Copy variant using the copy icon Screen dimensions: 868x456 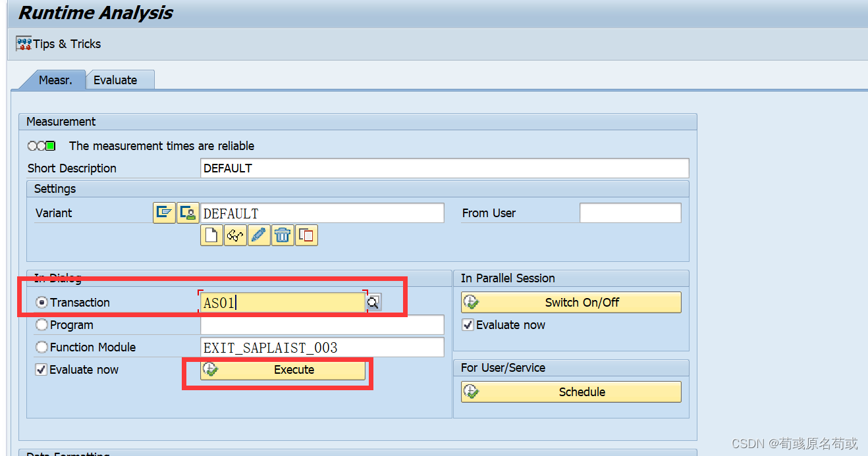pyautogui.click(x=306, y=235)
